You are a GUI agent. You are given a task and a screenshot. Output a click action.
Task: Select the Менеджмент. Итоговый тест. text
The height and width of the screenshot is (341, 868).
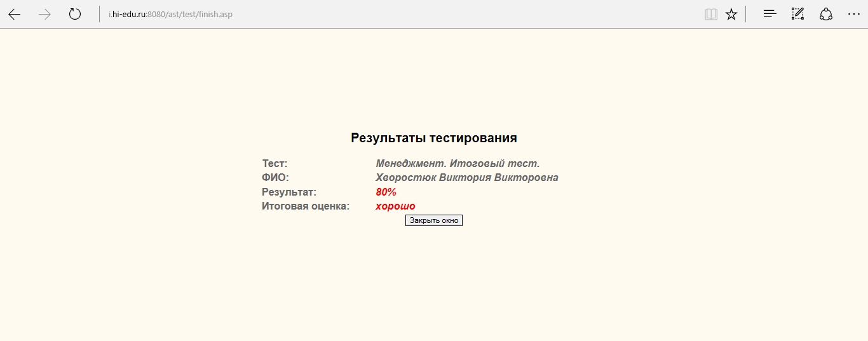point(458,164)
